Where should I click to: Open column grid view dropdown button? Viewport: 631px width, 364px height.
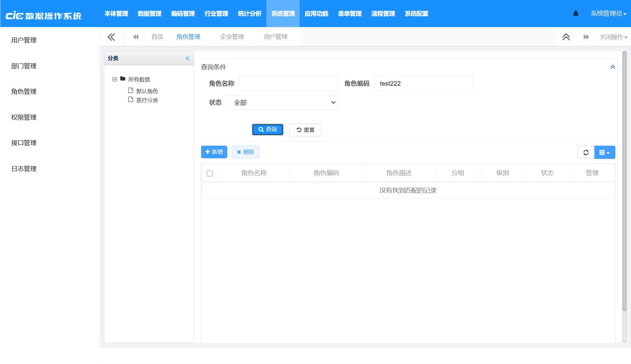pyautogui.click(x=605, y=152)
